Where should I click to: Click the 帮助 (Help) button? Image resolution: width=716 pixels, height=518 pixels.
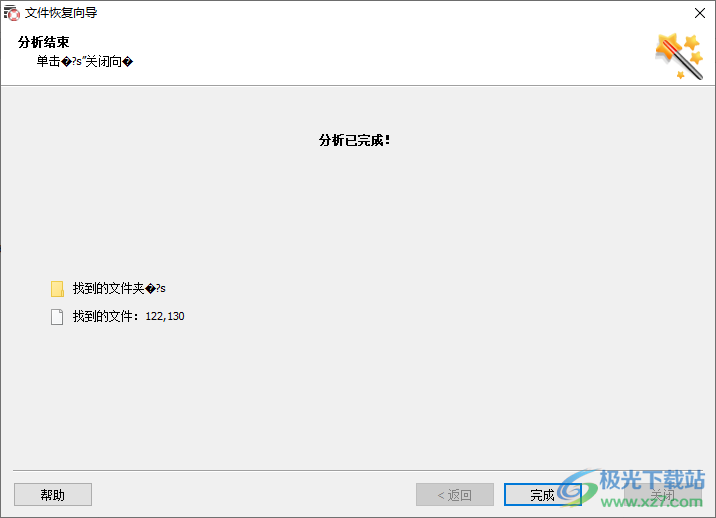pos(53,495)
